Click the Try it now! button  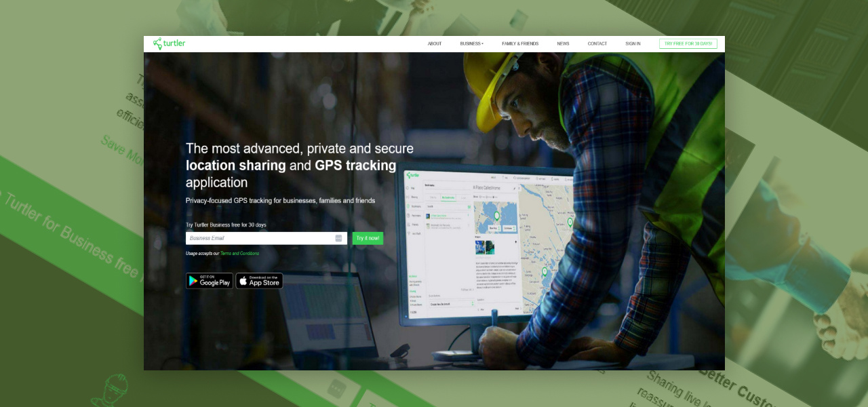click(x=368, y=238)
